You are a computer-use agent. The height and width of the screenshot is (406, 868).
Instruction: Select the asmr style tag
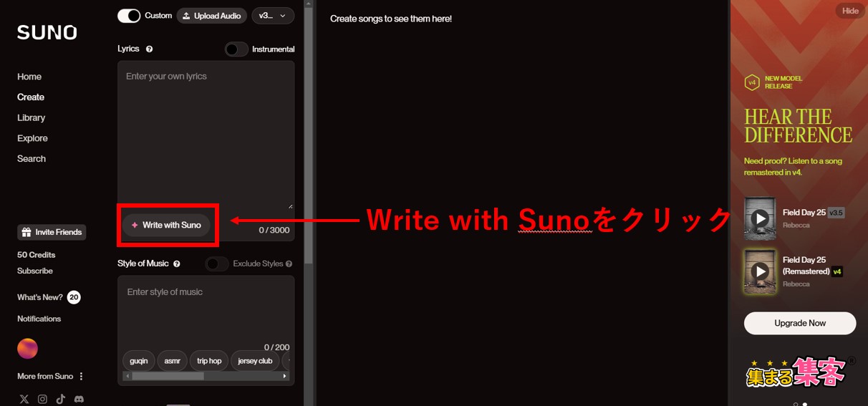[x=173, y=361]
